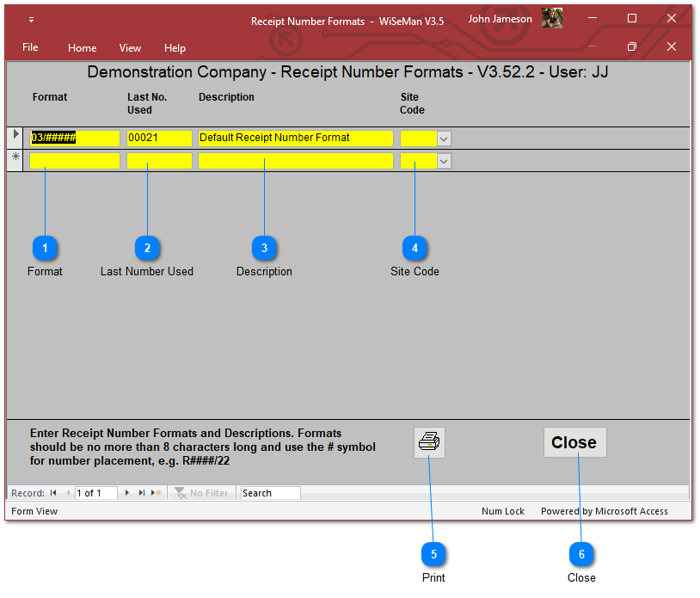
Task: Go to previous record in navigator
Action: [x=68, y=493]
